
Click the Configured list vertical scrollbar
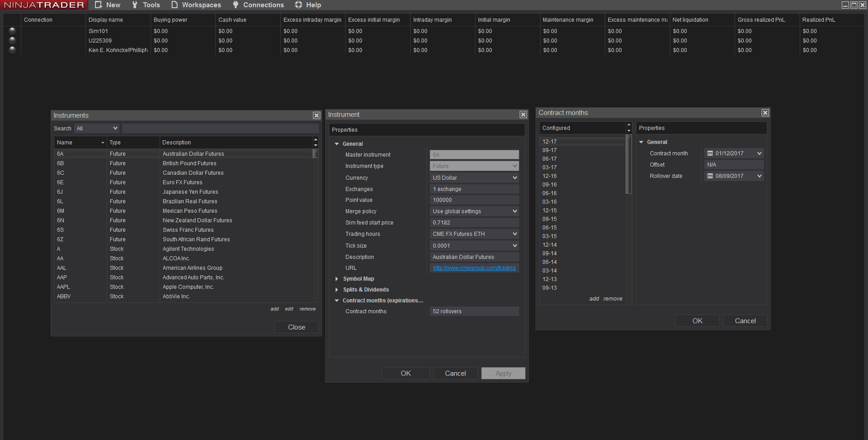pyautogui.click(x=629, y=165)
